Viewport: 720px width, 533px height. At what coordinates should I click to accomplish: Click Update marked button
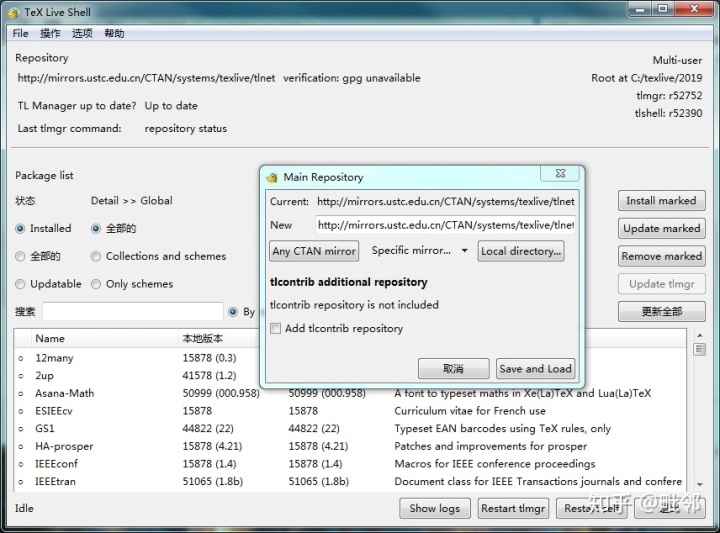coord(661,229)
